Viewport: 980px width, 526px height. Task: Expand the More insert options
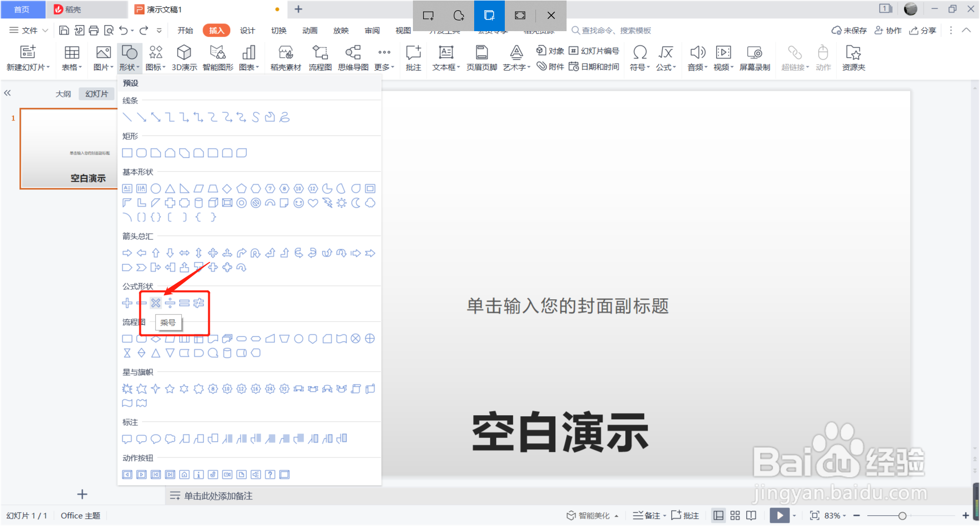384,58
